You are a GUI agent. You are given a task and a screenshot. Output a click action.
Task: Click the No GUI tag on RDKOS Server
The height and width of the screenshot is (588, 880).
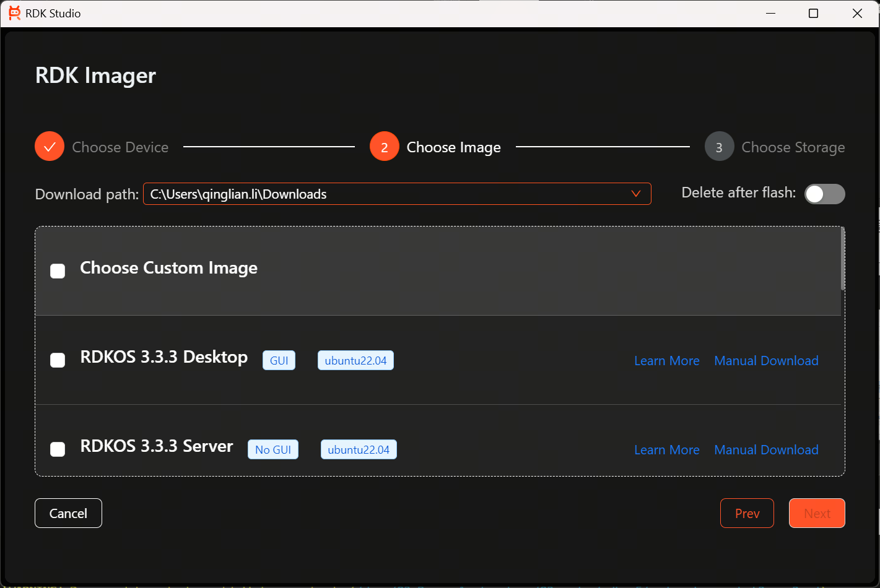(x=272, y=449)
